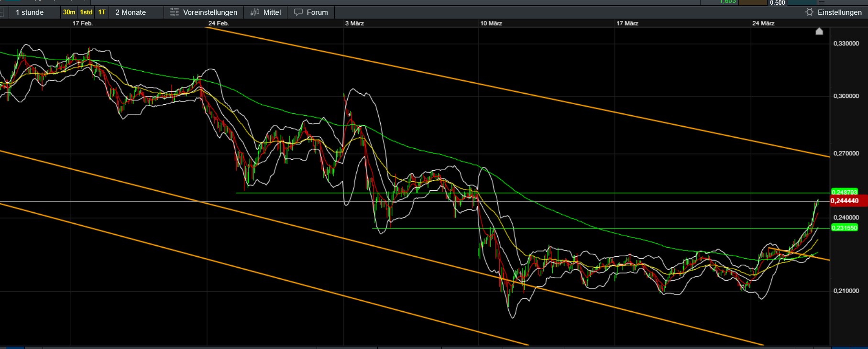Click the '24 März' date label
Viewport: 868px width, 349px height.
pyautogui.click(x=763, y=23)
